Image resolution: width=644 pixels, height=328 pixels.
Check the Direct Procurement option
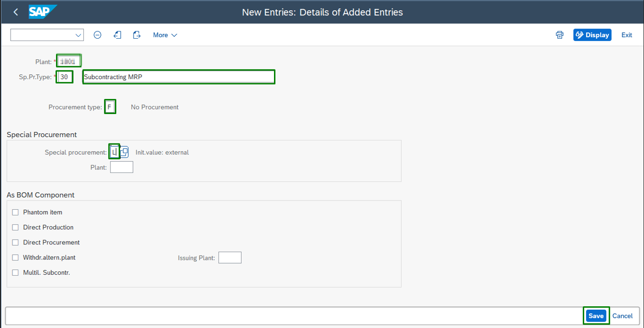[15, 242]
